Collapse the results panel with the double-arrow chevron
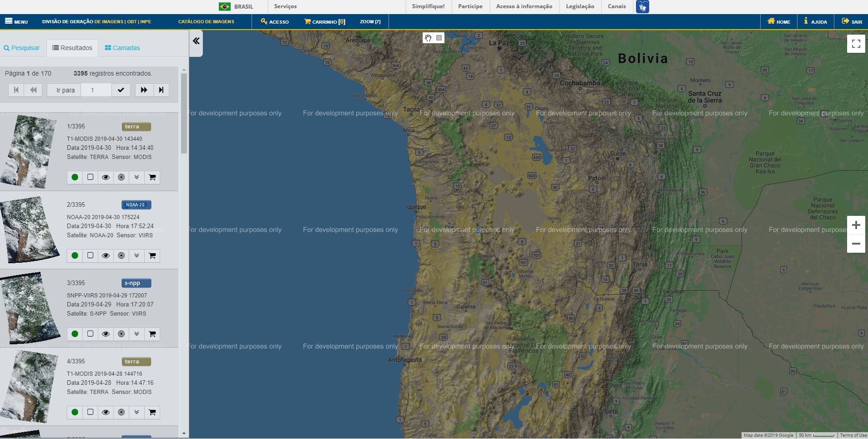868x439 pixels. (196, 41)
